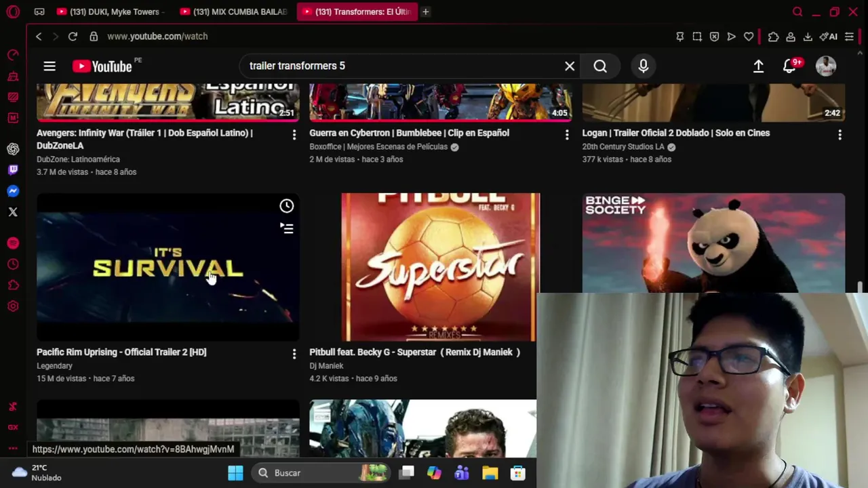The image size is (868, 488).
Task: Open YouTube notifications bell
Action: click(789, 66)
